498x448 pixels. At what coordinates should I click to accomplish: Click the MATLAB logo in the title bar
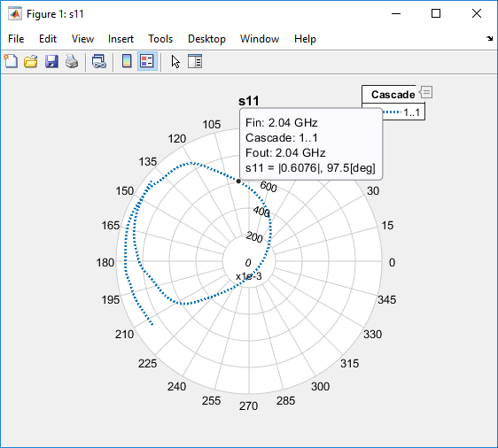15,13
